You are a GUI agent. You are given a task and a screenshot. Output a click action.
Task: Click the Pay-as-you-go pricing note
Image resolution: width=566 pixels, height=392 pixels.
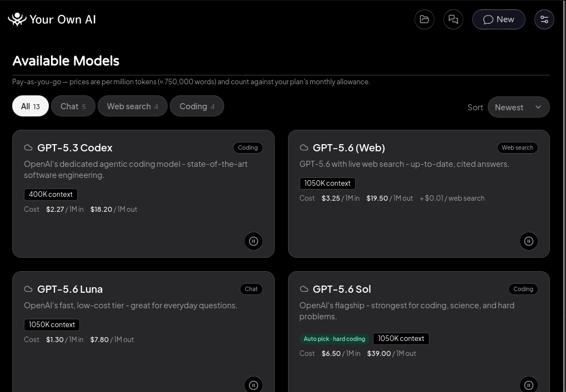click(191, 82)
